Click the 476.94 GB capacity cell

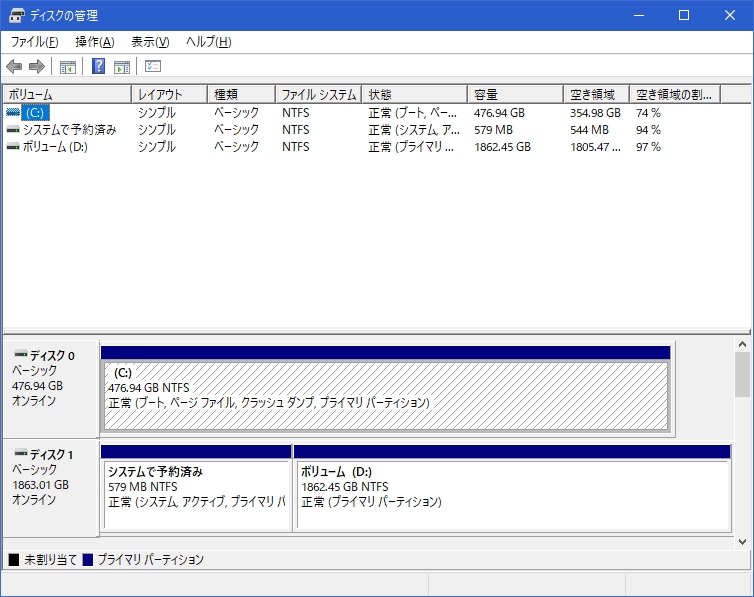(499, 113)
